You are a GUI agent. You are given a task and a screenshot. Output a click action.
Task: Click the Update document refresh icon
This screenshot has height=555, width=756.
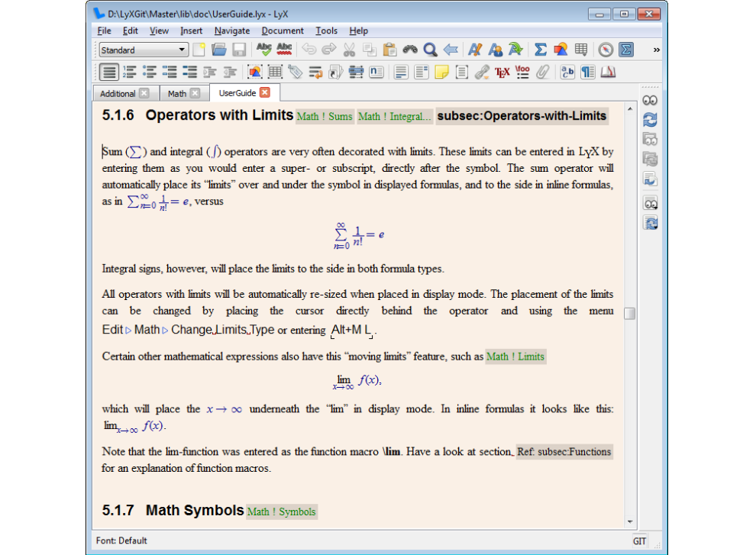650,121
